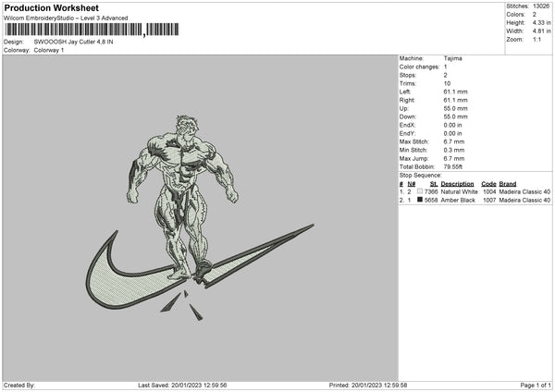Click the 'Description' column header
The image size is (555, 392).
point(457,184)
